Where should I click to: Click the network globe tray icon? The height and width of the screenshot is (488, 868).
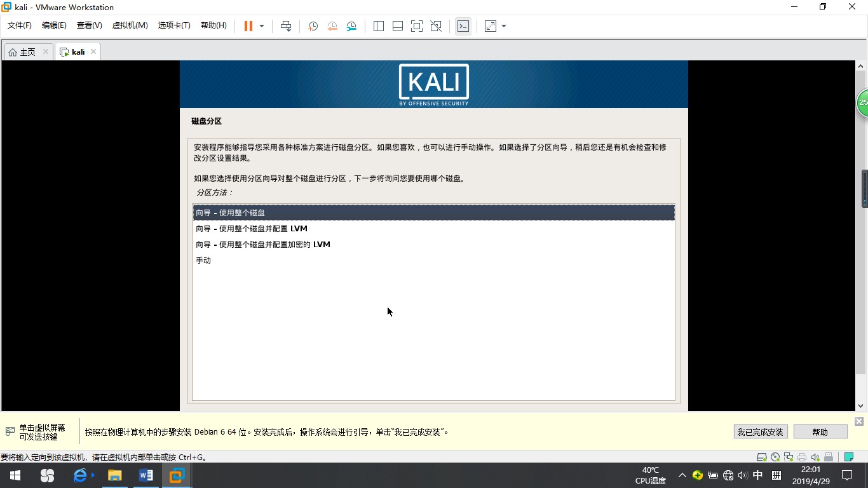click(x=728, y=475)
